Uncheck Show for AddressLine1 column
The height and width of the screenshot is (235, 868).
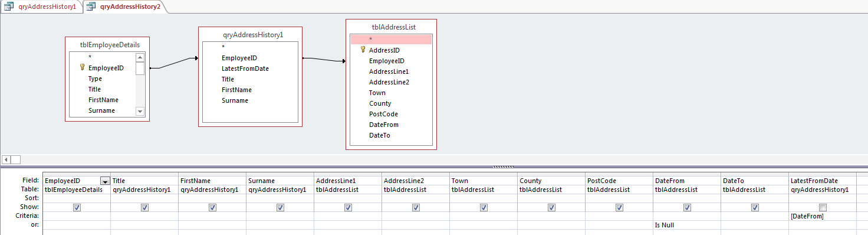click(x=348, y=207)
